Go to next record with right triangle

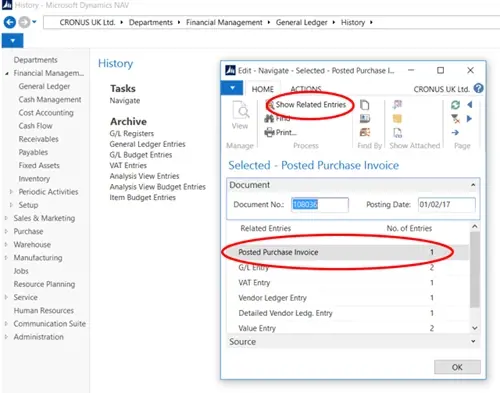point(469,119)
